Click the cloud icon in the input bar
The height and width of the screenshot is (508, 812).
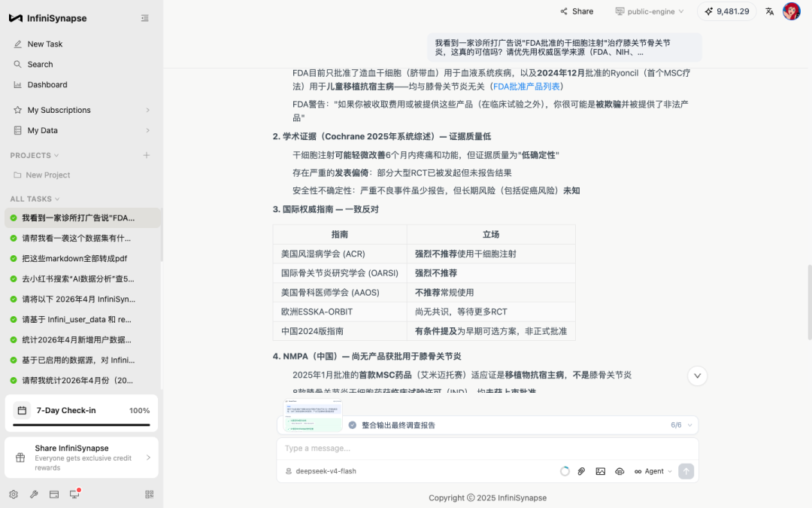click(x=620, y=471)
